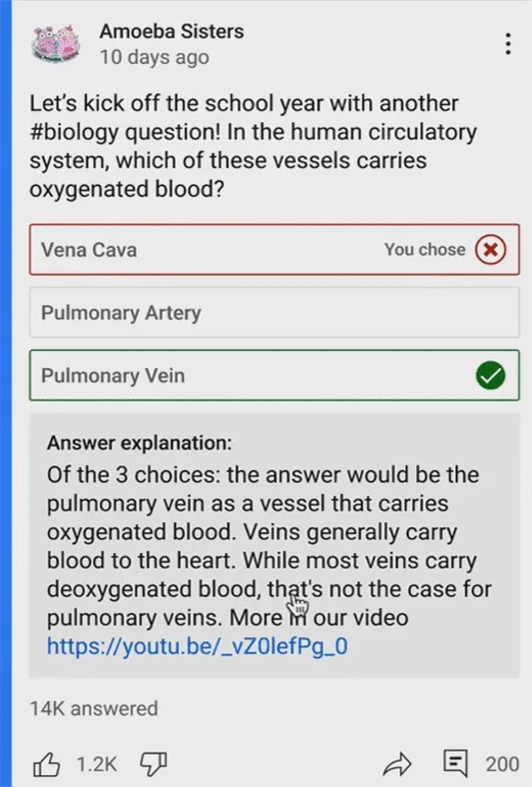Open the three-dot options menu
The image size is (532, 787).
point(508,44)
